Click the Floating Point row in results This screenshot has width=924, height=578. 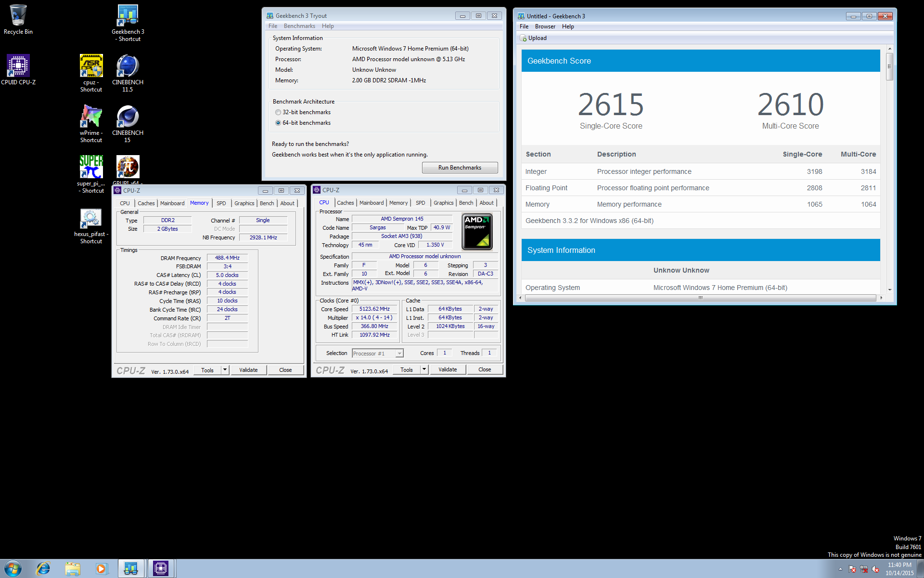[x=701, y=188]
